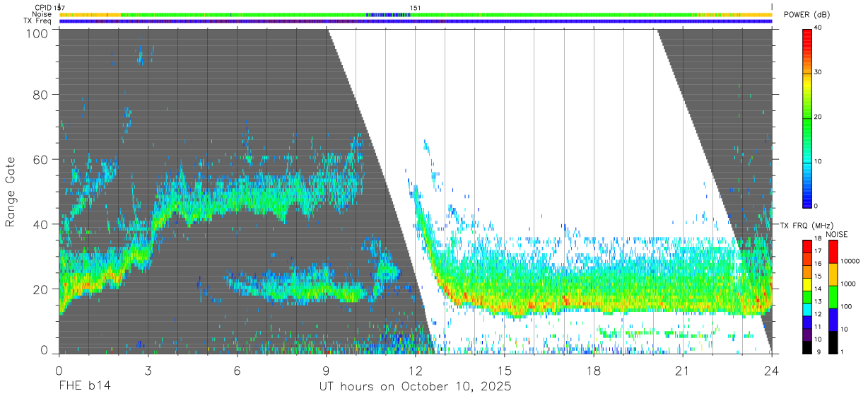The image size is (868, 401).
Task: Click the '6' tick on the UT hours axis
Action: click(x=237, y=371)
